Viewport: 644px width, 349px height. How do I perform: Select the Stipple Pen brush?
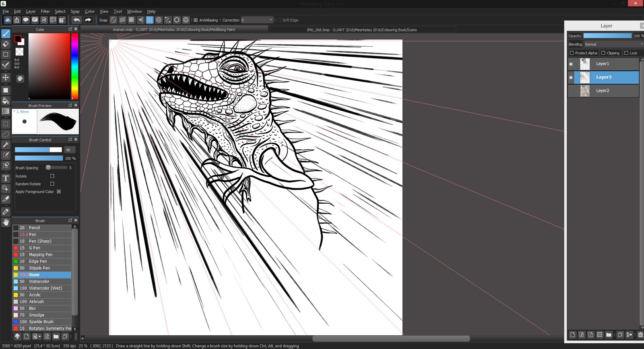(x=42, y=268)
